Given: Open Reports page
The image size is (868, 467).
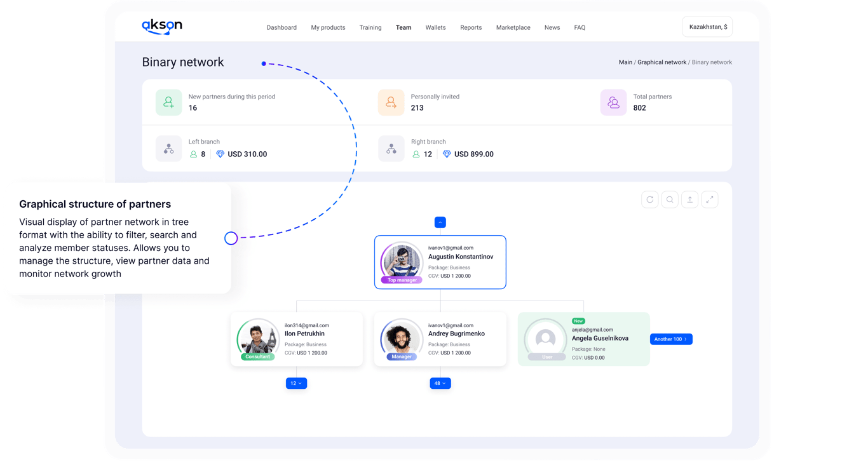Looking at the screenshot, I should pos(471,27).
